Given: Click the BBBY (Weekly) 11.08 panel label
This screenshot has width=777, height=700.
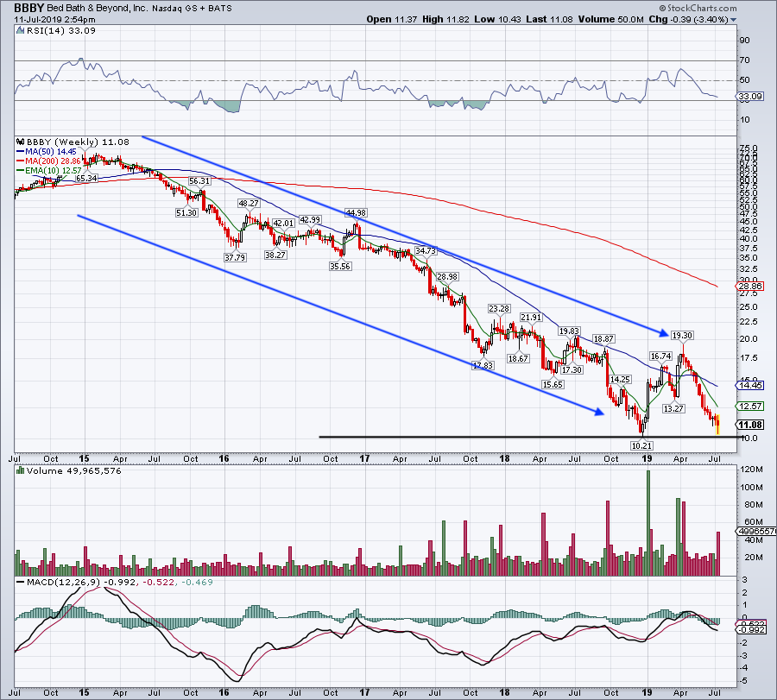Looking at the screenshot, I should [x=78, y=142].
